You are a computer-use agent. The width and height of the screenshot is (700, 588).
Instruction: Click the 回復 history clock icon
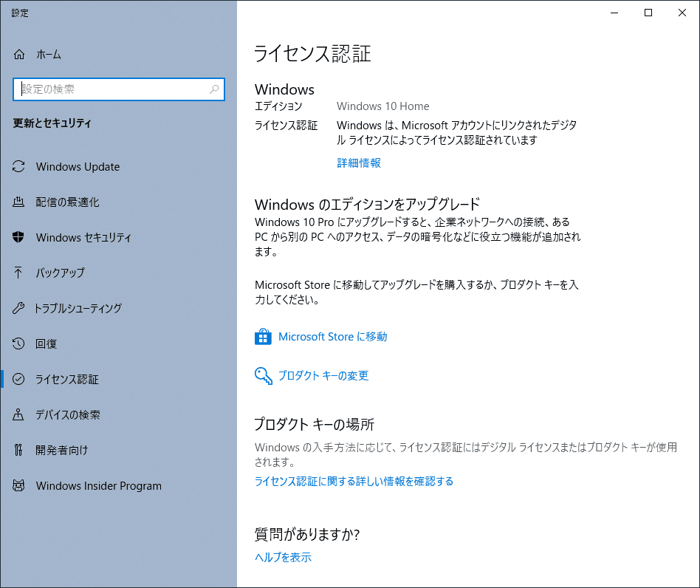tap(19, 344)
